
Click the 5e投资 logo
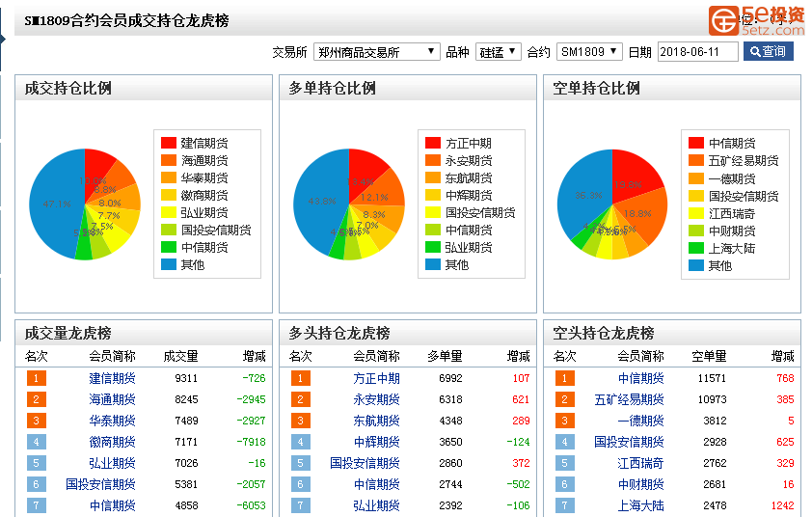click(x=757, y=20)
